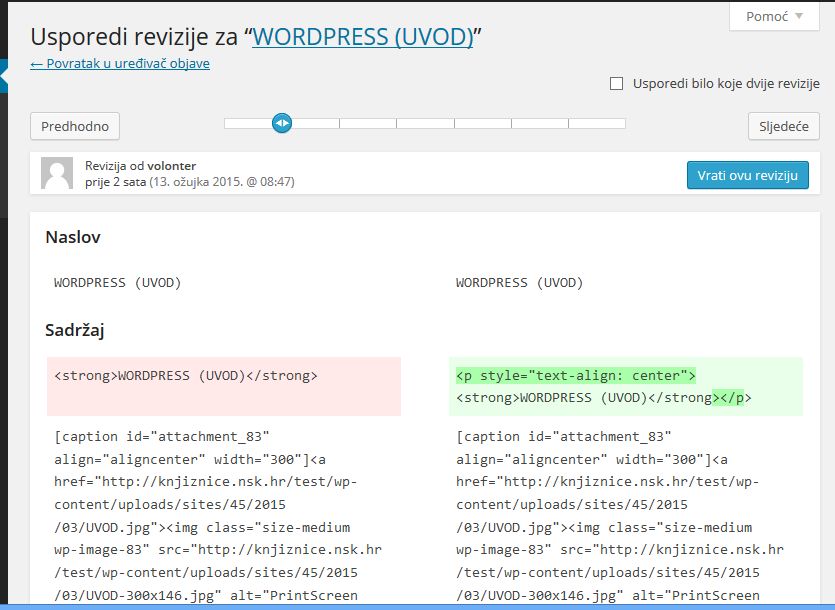This screenshot has width=835, height=610.
Task: Restore with Vrati ovu reviziju button
Action: [x=748, y=175]
